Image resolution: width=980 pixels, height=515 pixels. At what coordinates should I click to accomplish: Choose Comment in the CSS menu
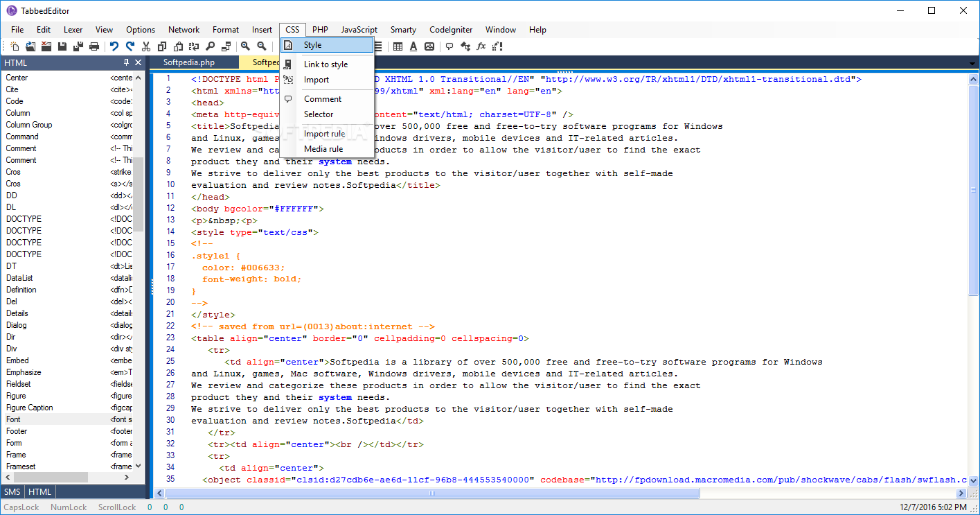coord(327,99)
